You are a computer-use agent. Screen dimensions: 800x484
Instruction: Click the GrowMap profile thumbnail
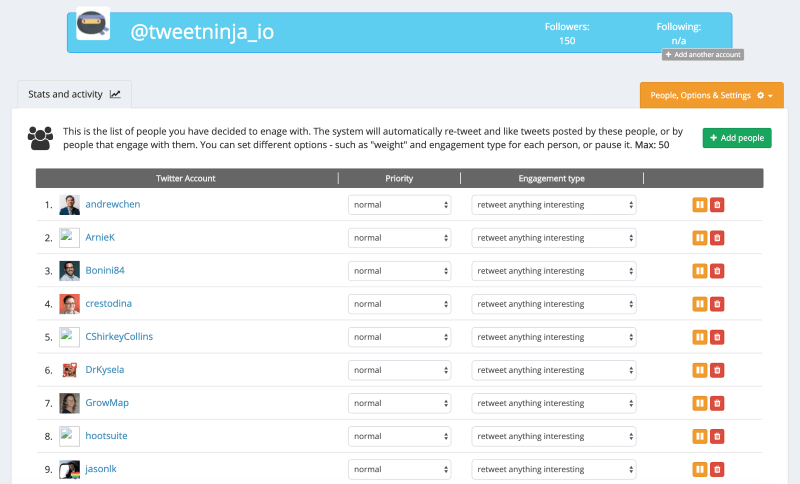coord(69,403)
